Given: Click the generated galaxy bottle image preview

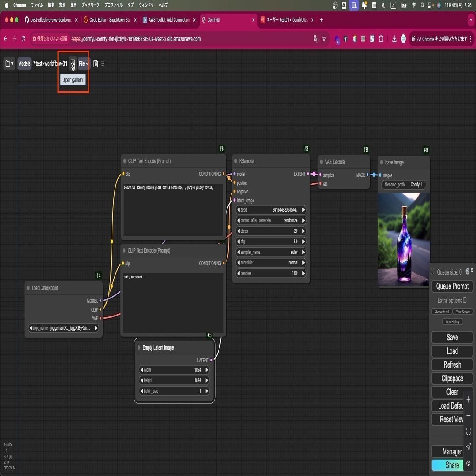Looking at the screenshot, I should pyautogui.click(x=403, y=239).
